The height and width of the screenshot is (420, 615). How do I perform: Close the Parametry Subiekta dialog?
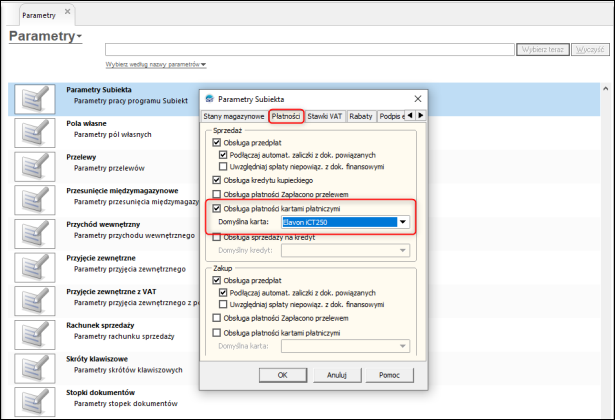[418, 99]
